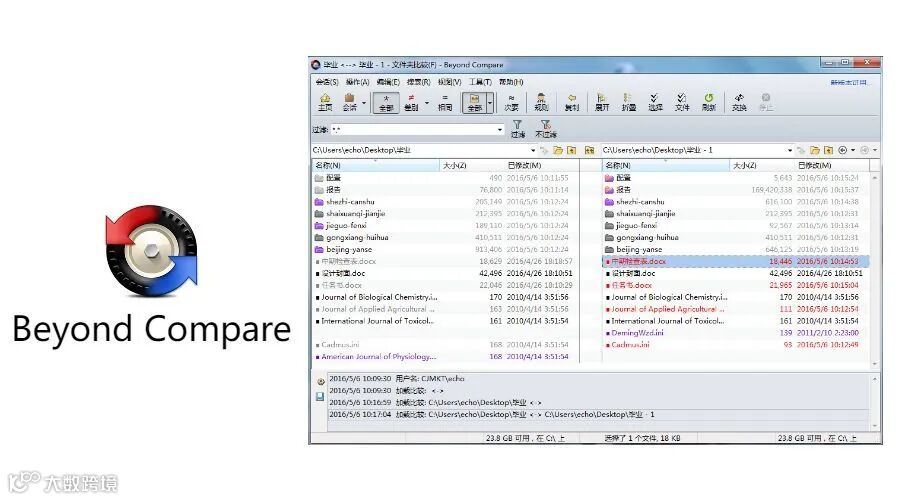Click the right pane back-history round arrow
900x500 pixels.
(843, 150)
